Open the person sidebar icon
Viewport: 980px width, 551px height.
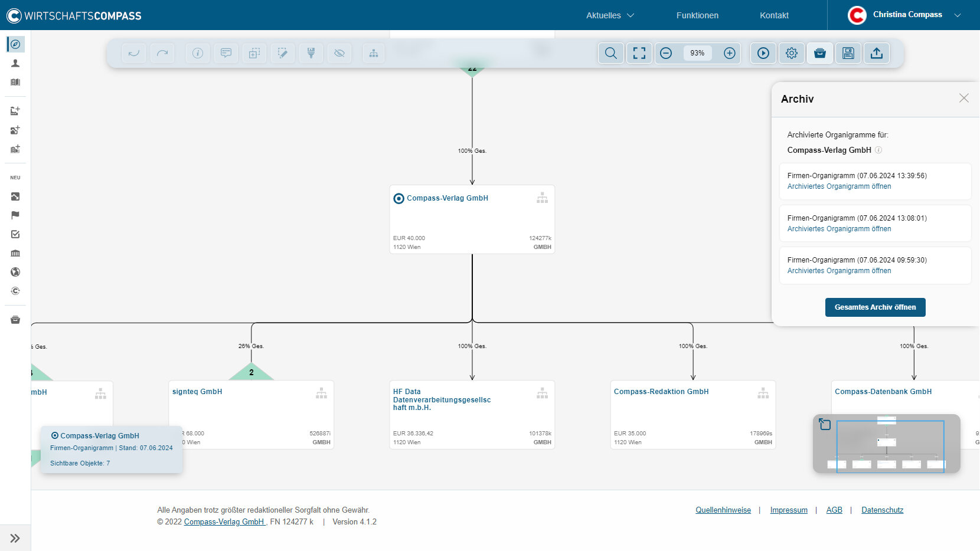coord(15,63)
